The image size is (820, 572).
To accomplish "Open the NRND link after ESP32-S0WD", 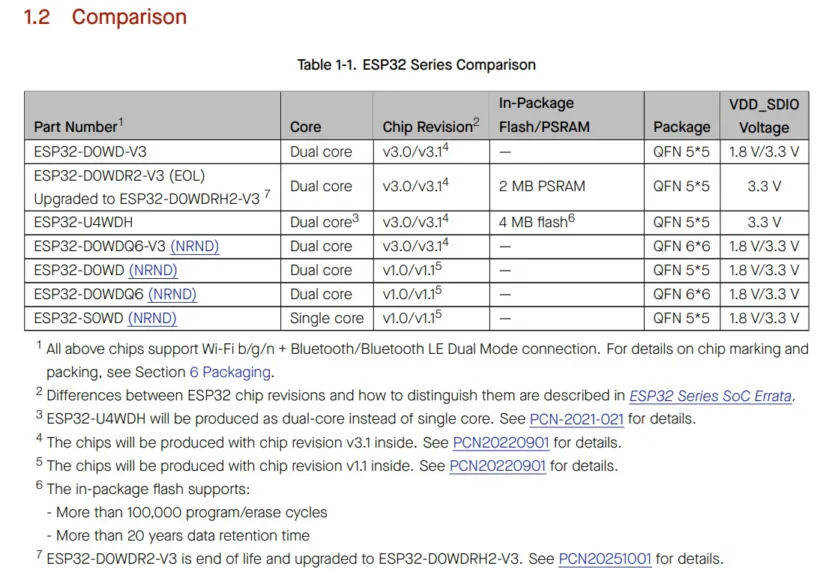I will 152,318.
